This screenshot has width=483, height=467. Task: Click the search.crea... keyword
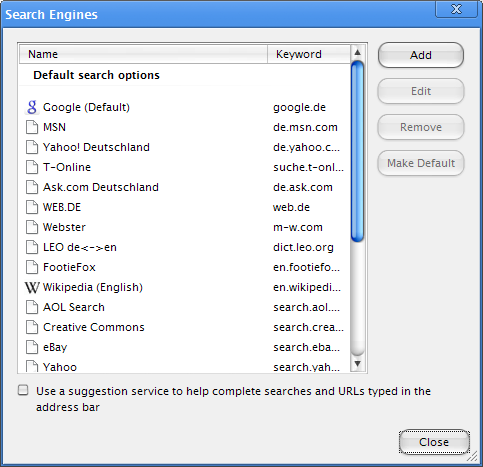pos(308,327)
